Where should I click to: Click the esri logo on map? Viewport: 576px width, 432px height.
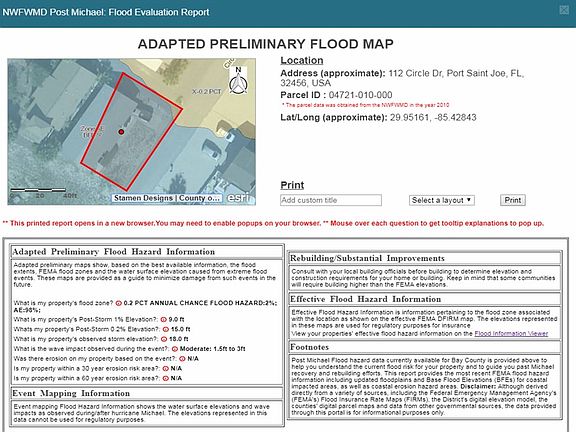click(x=238, y=197)
